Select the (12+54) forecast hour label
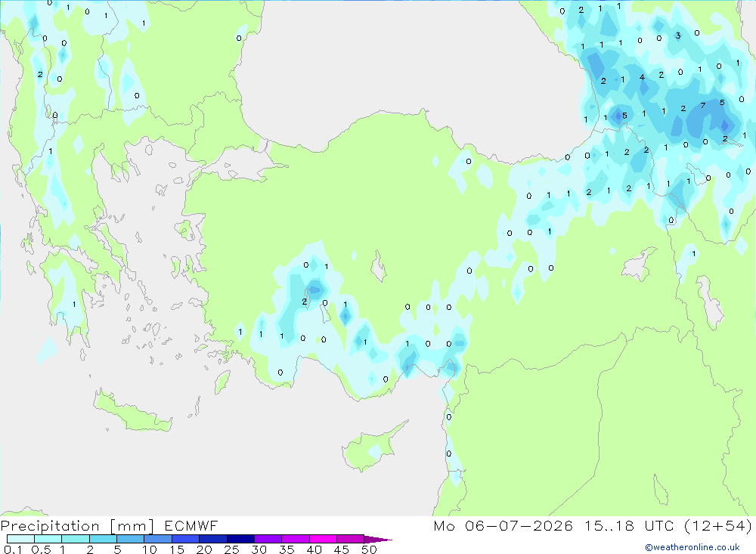 click(x=718, y=526)
